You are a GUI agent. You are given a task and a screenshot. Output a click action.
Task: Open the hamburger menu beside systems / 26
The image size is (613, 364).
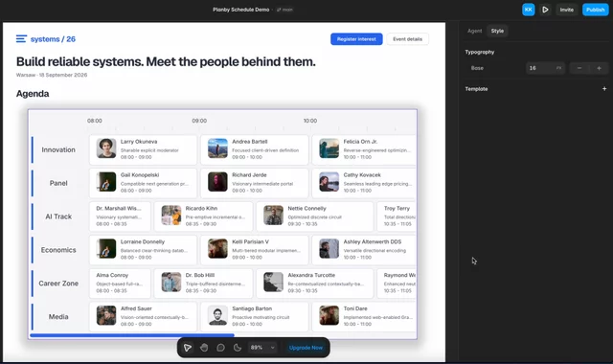[x=21, y=38]
